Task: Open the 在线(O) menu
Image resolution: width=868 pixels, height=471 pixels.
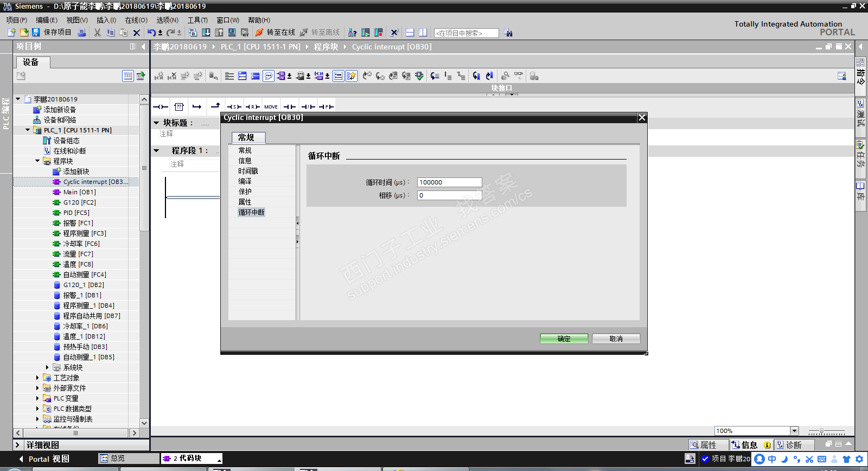Action: 136,20
